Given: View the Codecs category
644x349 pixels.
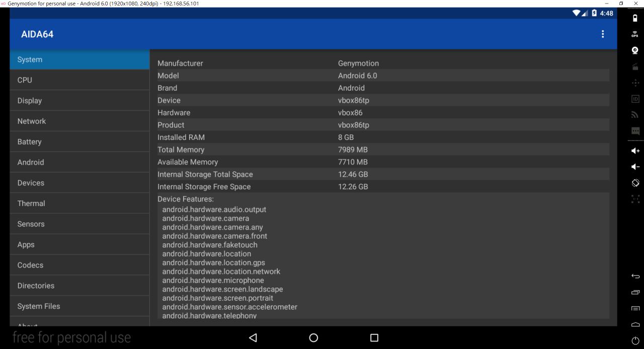Looking at the screenshot, I should tap(79, 265).
